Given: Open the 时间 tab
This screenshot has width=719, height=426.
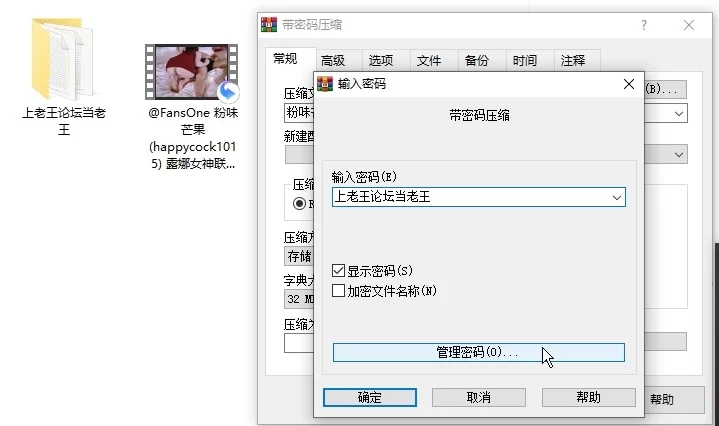Looking at the screenshot, I should coord(530,61).
